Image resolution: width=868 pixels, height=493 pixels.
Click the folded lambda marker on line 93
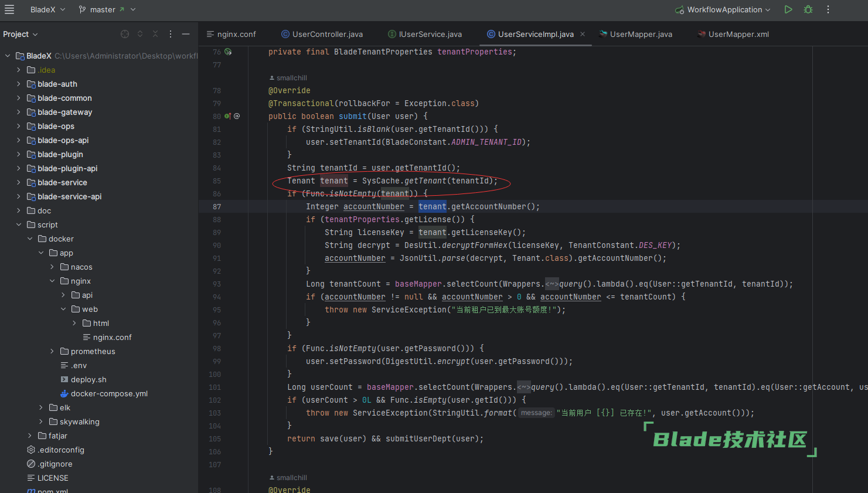pos(552,284)
